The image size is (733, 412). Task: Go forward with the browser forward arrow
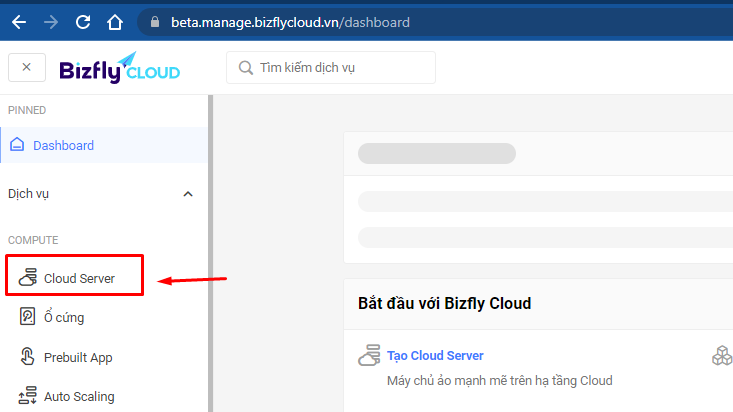tap(51, 22)
